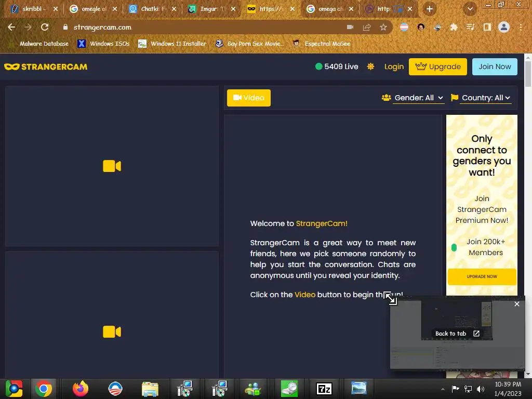Open the media control icon
This screenshot has width=532, height=399.
click(x=470, y=27)
